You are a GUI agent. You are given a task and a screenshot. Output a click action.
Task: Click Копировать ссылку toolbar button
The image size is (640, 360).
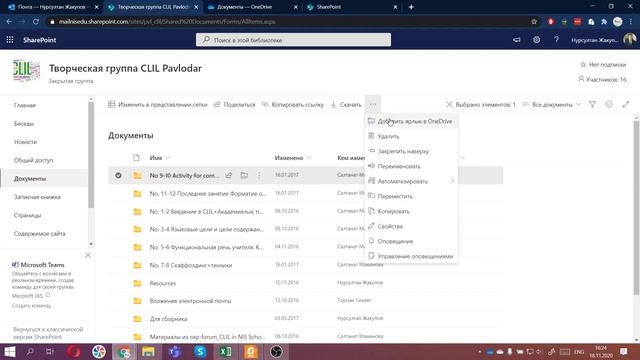293,104
